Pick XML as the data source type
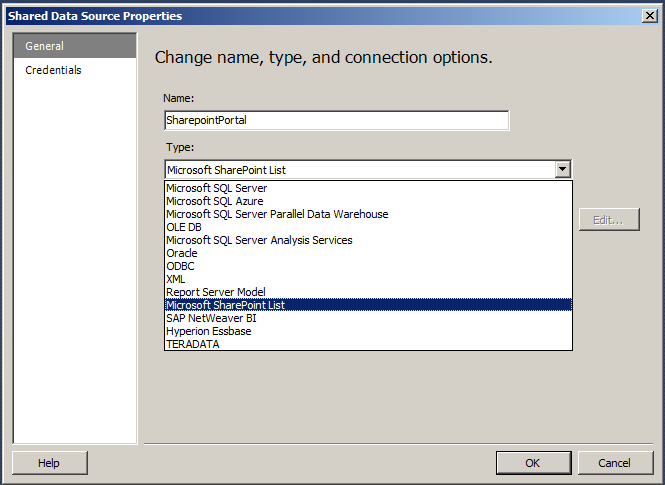 368,279
